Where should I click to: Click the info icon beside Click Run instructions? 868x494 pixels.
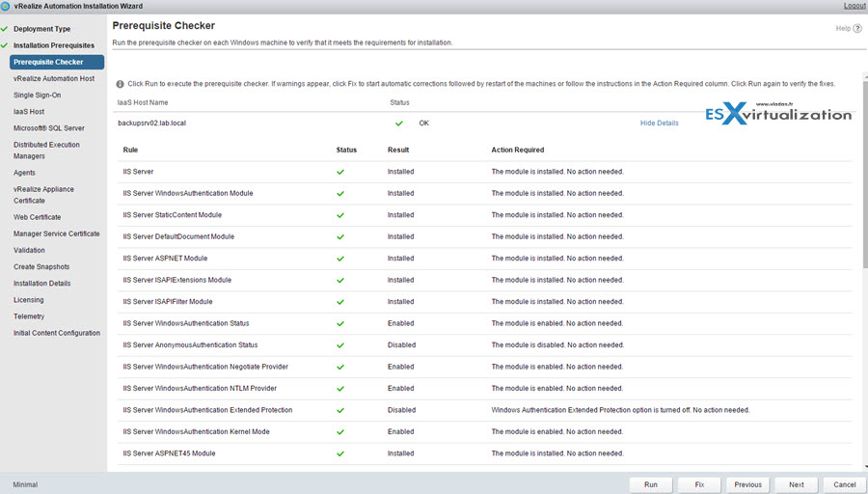pos(120,84)
